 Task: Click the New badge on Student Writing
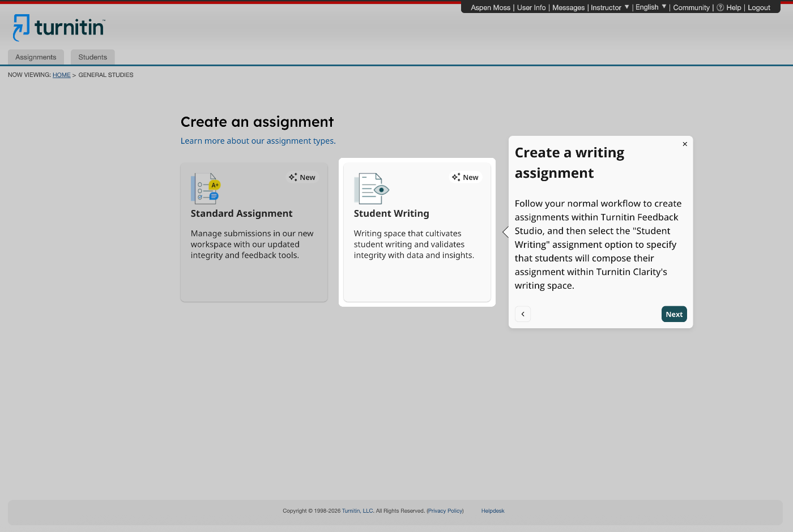coord(465,177)
